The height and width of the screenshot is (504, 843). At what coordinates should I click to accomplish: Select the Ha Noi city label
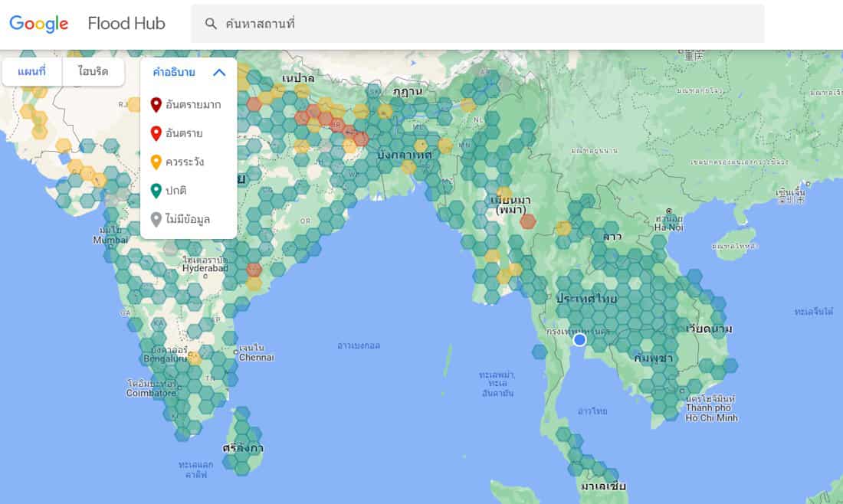pyautogui.click(x=669, y=227)
